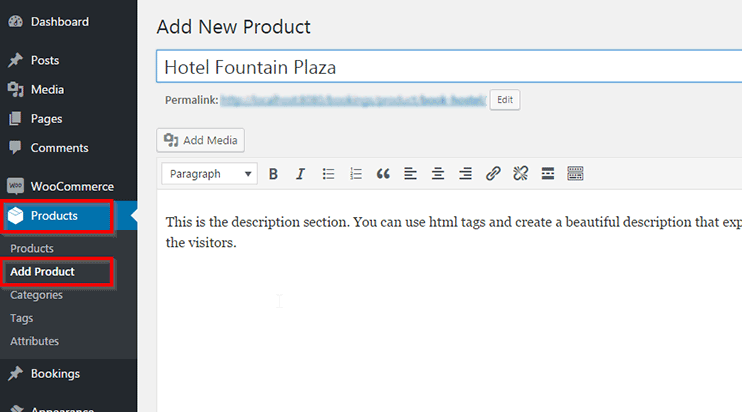Viewport: 742px width, 412px height.
Task: Open WooCommerce menu in sidebar
Action: (71, 186)
